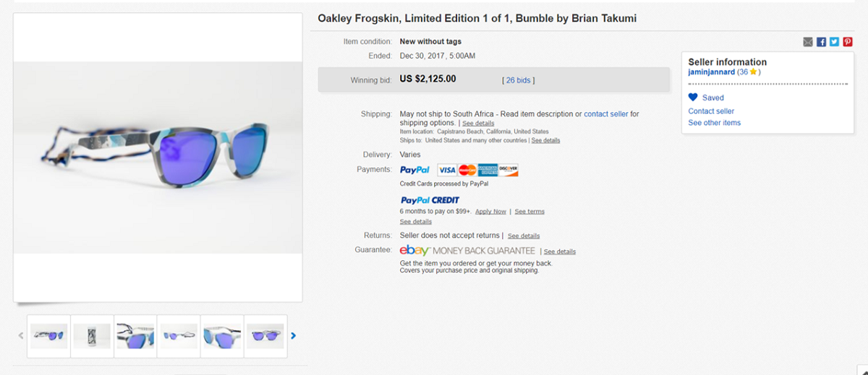Screen dimensions: 868x375
Task: Open See details next to Returns
Action: [523, 236]
